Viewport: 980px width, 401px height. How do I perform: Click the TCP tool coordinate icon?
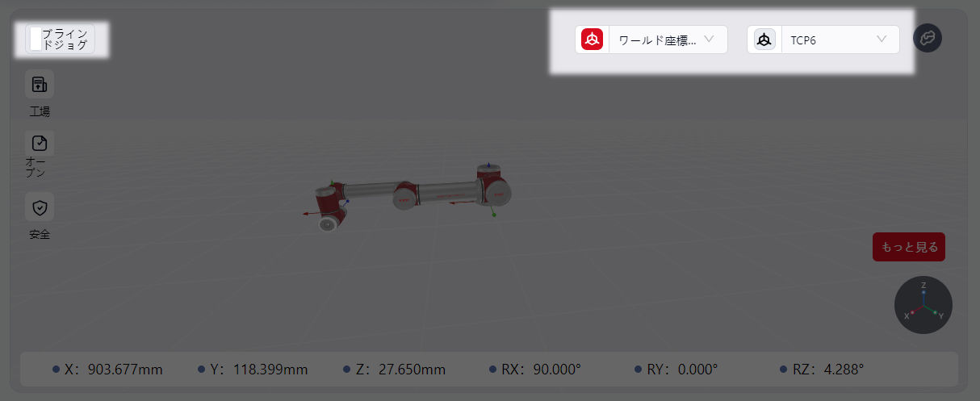point(764,40)
